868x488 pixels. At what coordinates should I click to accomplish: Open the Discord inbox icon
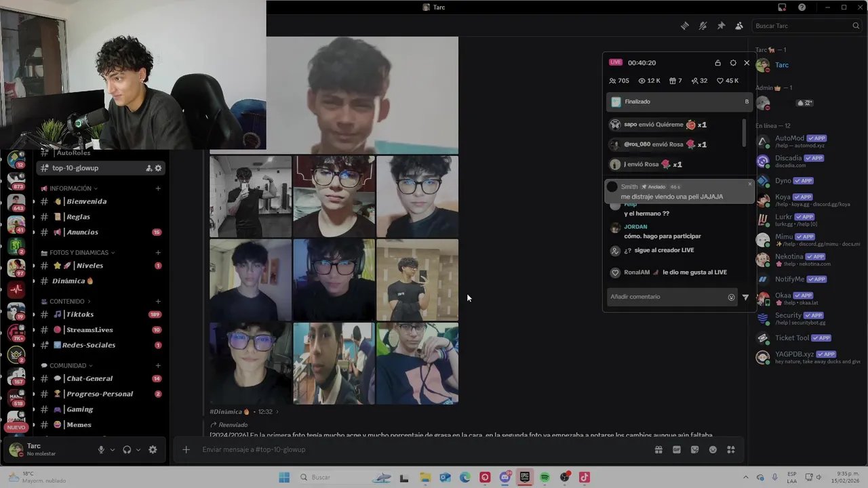(782, 7)
